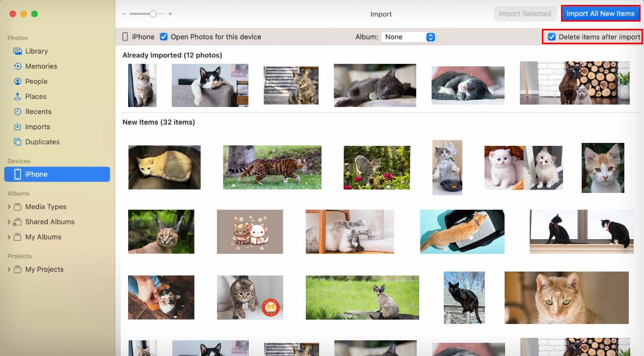Select the cartoon cats illustration thumbnail

point(250,232)
